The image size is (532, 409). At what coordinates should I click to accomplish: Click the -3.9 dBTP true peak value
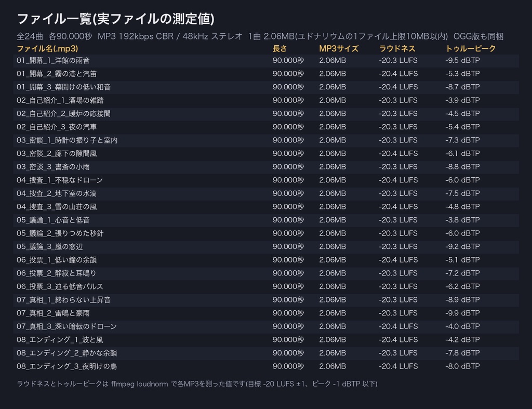[462, 100]
